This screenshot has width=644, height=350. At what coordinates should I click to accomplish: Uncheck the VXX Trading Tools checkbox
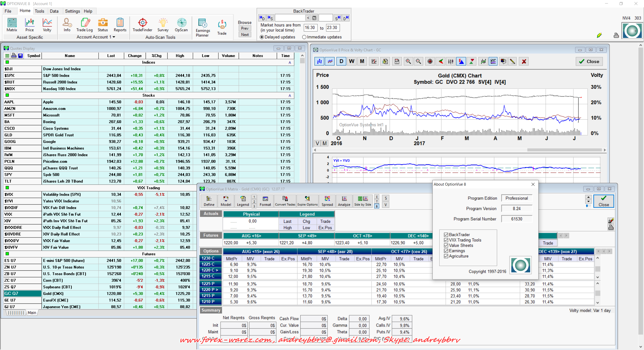coord(446,240)
